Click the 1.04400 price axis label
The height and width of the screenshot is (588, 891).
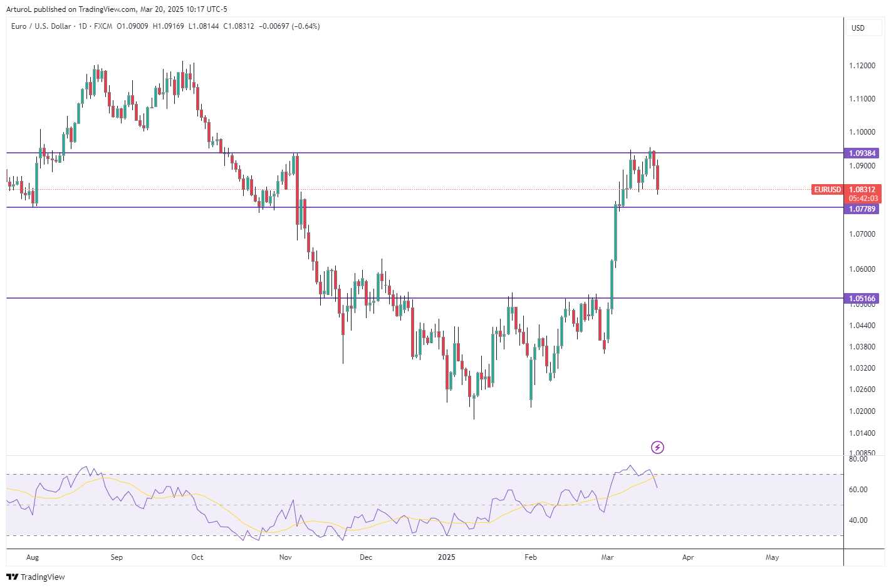click(x=862, y=326)
